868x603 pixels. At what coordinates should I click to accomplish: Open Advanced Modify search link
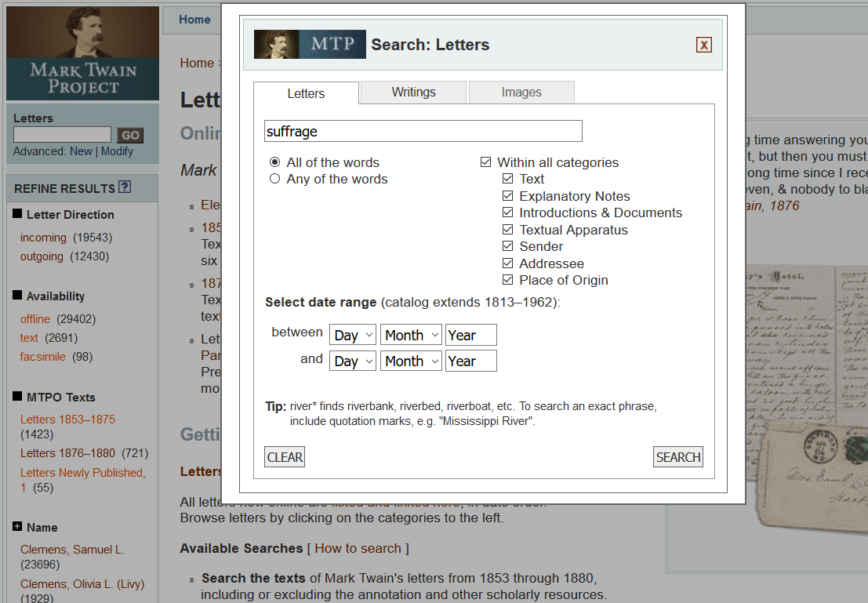coord(117,151)
